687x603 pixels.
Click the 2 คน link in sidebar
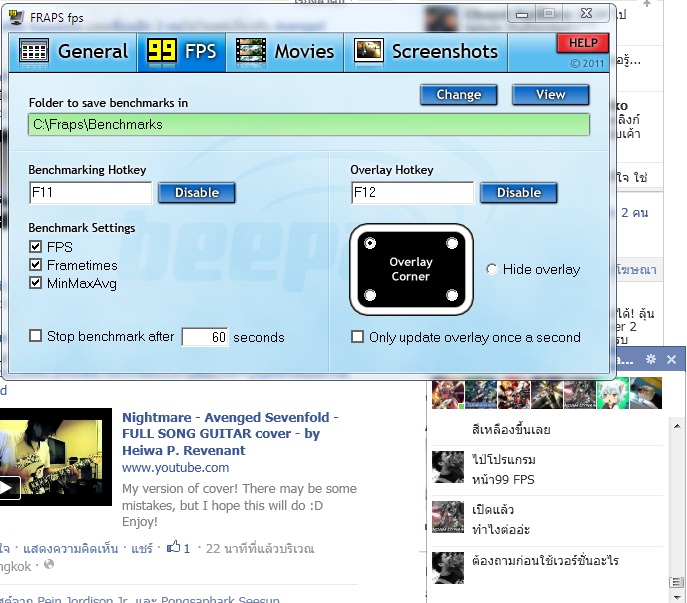click(x=634, y=213)
